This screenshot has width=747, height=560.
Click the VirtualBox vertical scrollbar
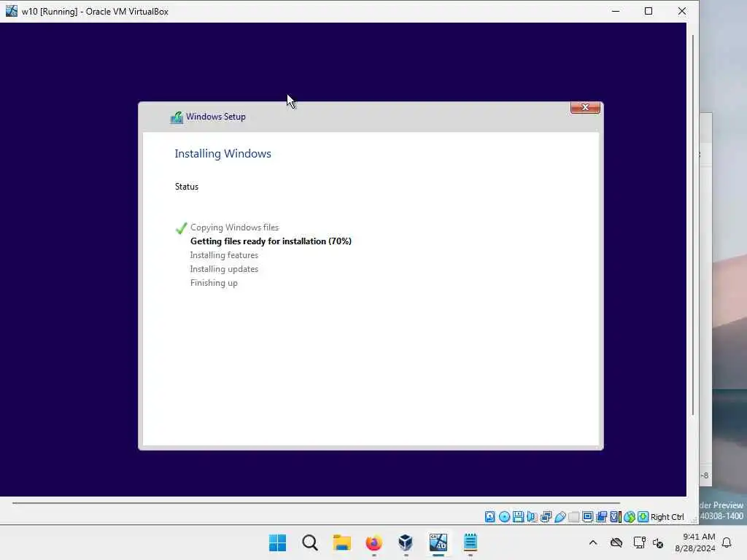pos(693,224)
